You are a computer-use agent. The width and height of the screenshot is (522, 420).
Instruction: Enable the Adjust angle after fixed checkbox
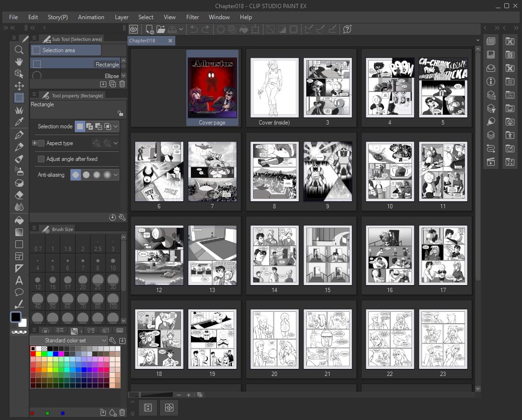[x=41, y=159]
